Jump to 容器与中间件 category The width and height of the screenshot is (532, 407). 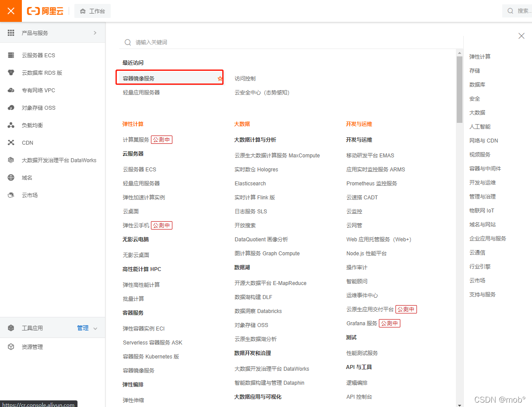click(485, 169)
